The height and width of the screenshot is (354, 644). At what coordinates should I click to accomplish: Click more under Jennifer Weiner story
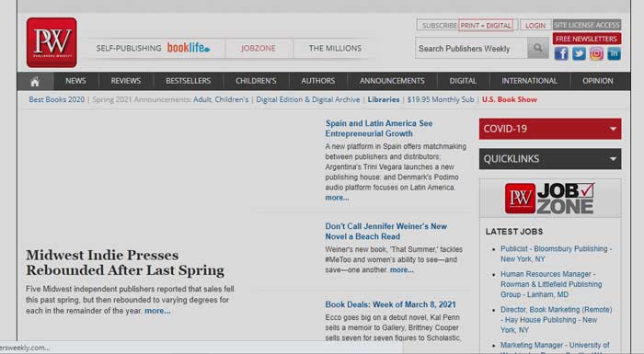(402, 269)
